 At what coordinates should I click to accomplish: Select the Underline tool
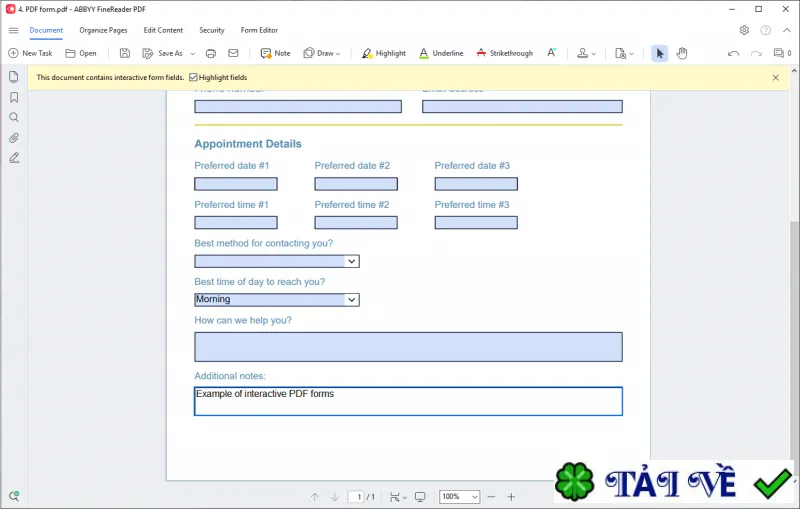click(441, 53)
